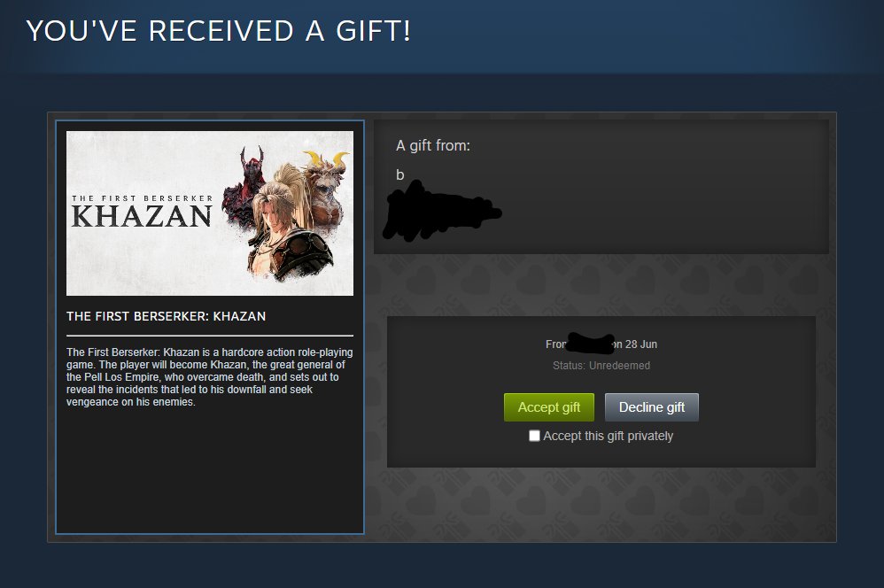
Task: Click the '28 Jun' date text
Action: (x=641, y=344)
